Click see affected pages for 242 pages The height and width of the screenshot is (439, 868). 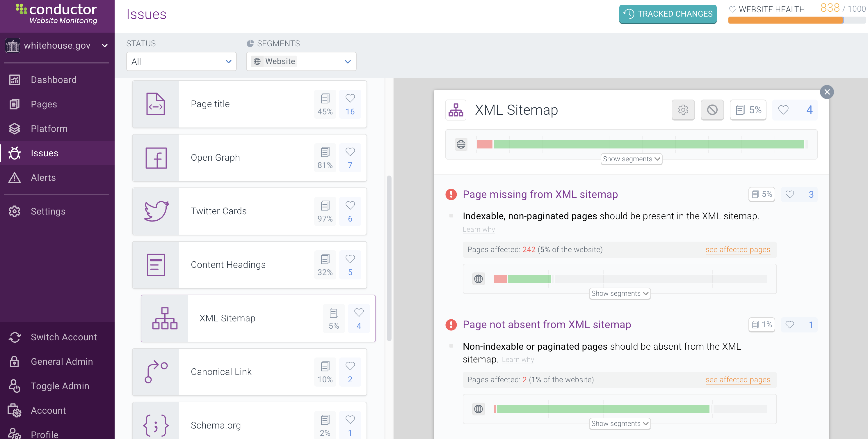point(738,249)
